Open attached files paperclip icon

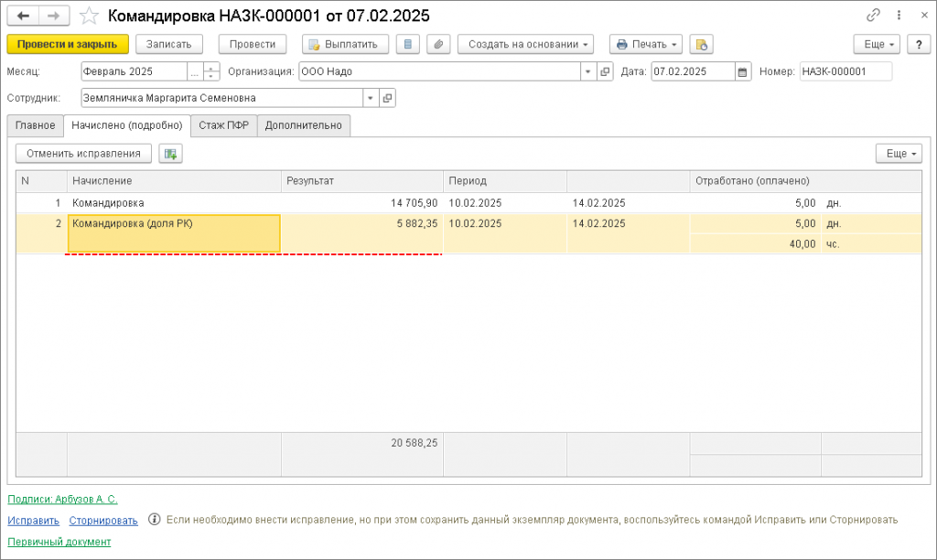(x=438, y=44)
